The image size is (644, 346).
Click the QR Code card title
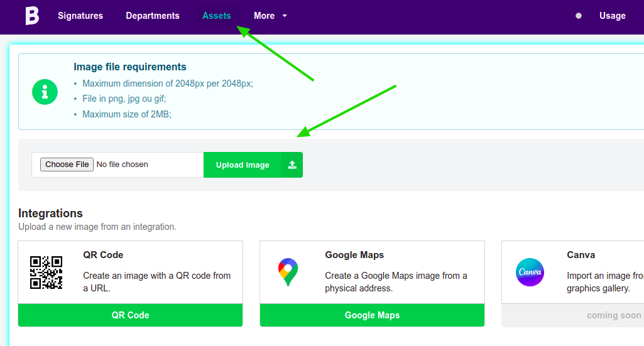pyautogui.click(x=103, y=255)
